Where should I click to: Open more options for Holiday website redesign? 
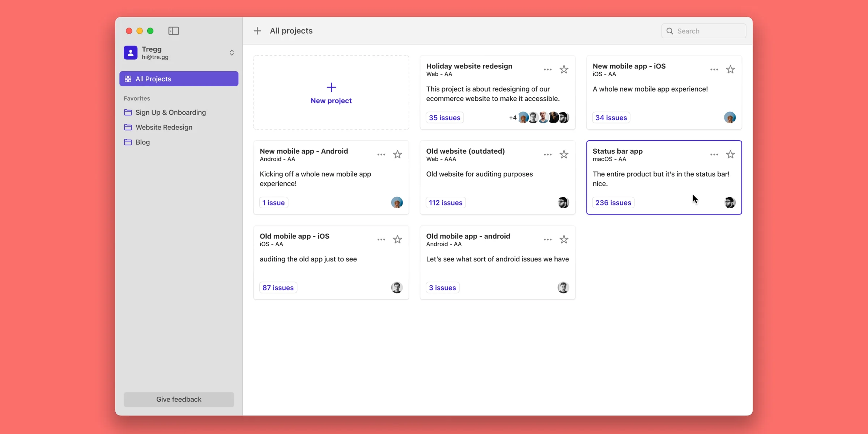click(x=548, y=69)
